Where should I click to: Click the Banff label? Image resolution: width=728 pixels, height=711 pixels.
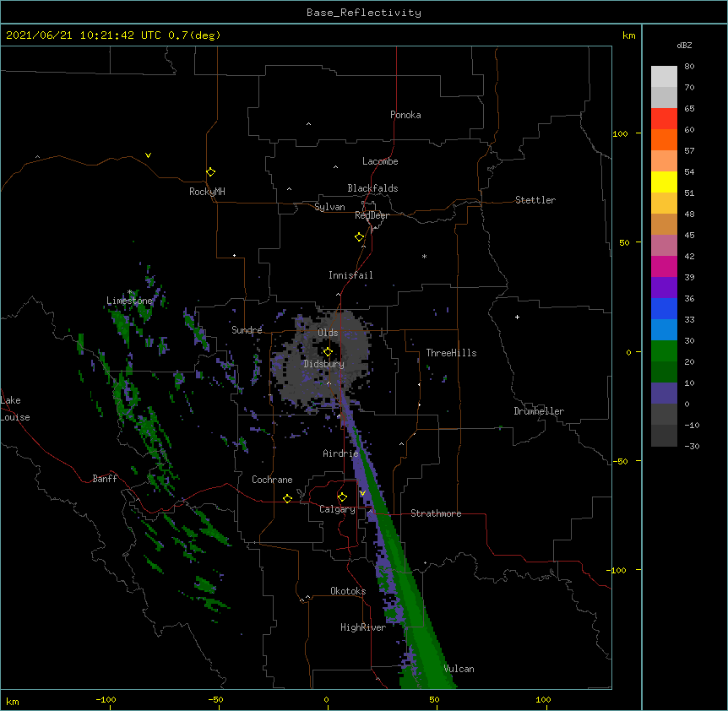click(x=105, y=479)
